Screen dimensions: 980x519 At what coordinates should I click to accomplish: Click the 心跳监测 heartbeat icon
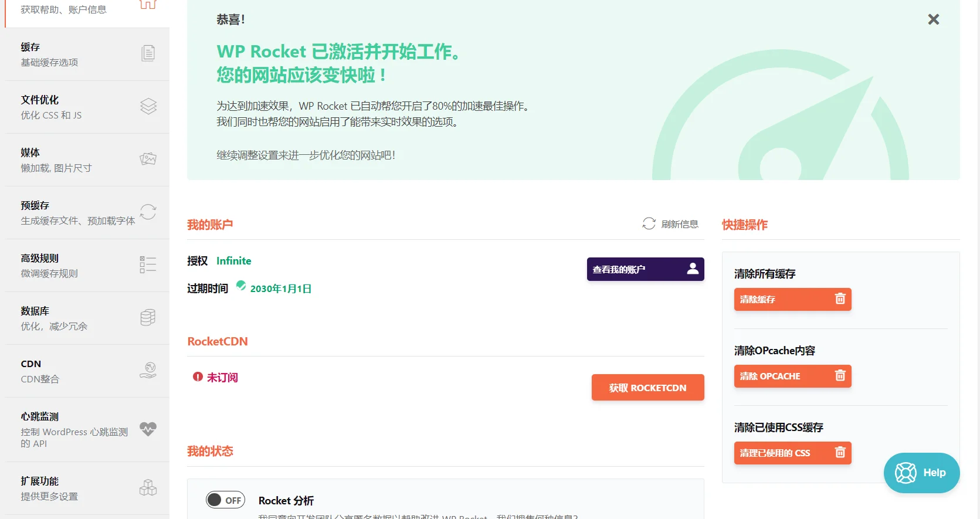(x=148, y=429)
